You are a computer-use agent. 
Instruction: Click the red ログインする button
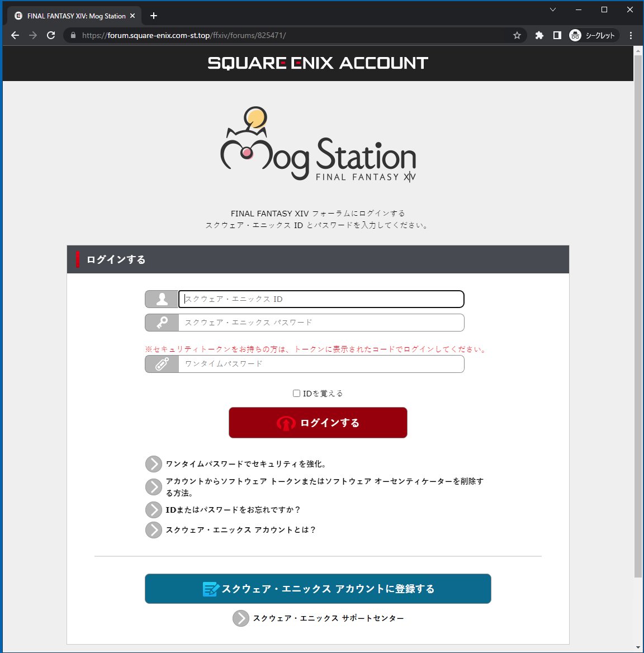(318, 423)
